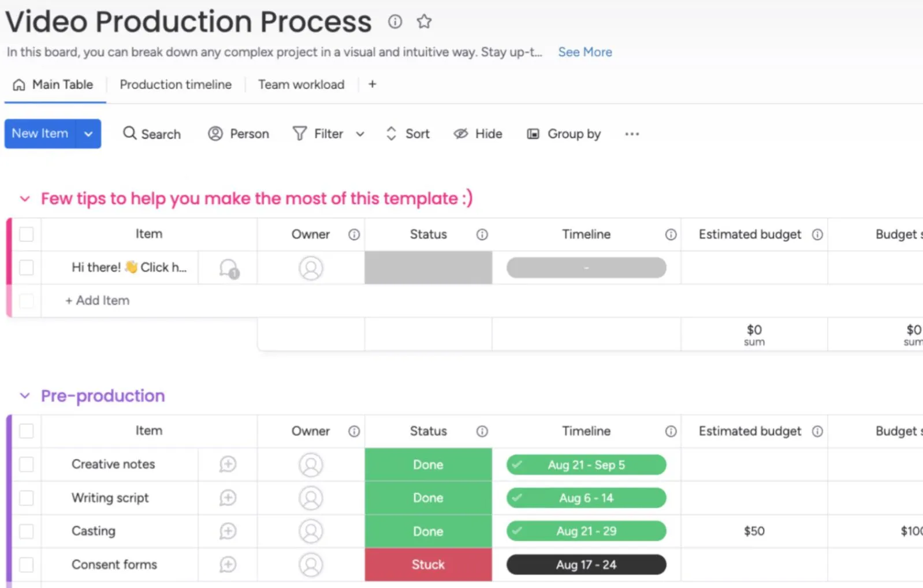Show Status column info in tips group

(482, 235)
